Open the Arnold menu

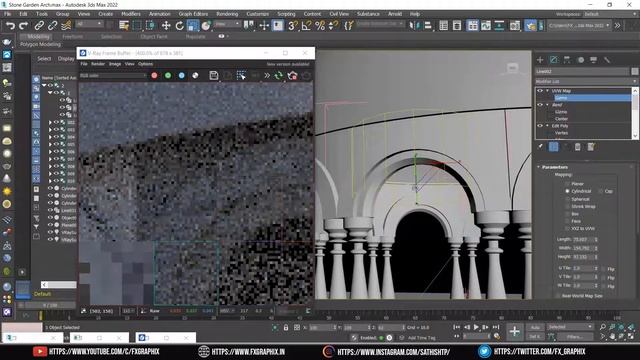click(395, 14)
